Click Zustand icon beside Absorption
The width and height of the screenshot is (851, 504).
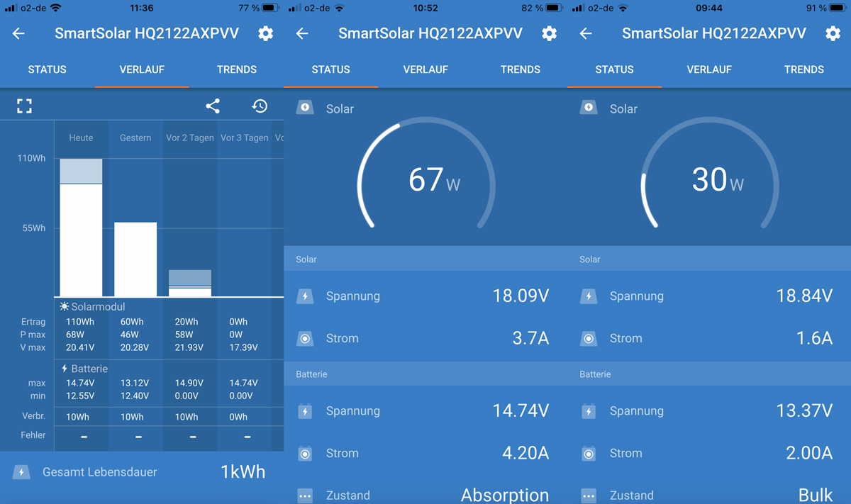coord(305,495)
